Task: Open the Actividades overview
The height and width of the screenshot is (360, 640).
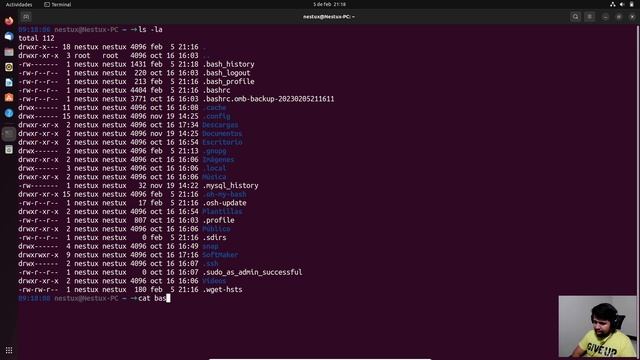Action: tap(19, 4)
